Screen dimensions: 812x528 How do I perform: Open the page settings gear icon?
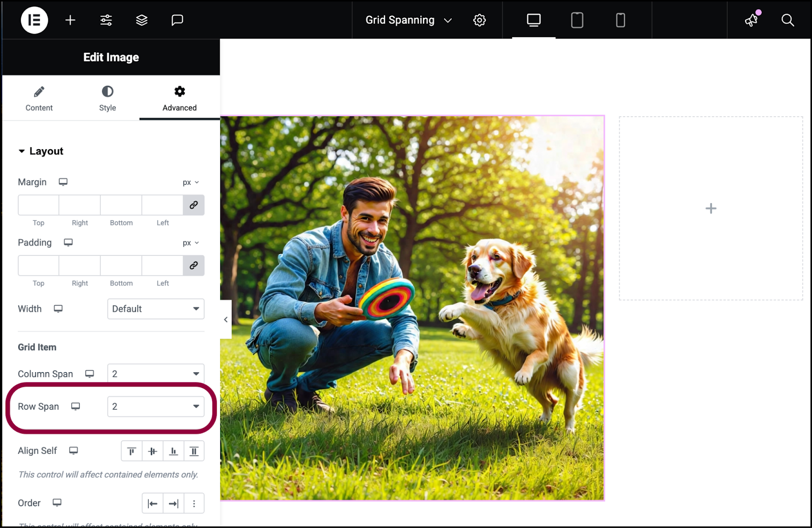[x=480, y=20]
